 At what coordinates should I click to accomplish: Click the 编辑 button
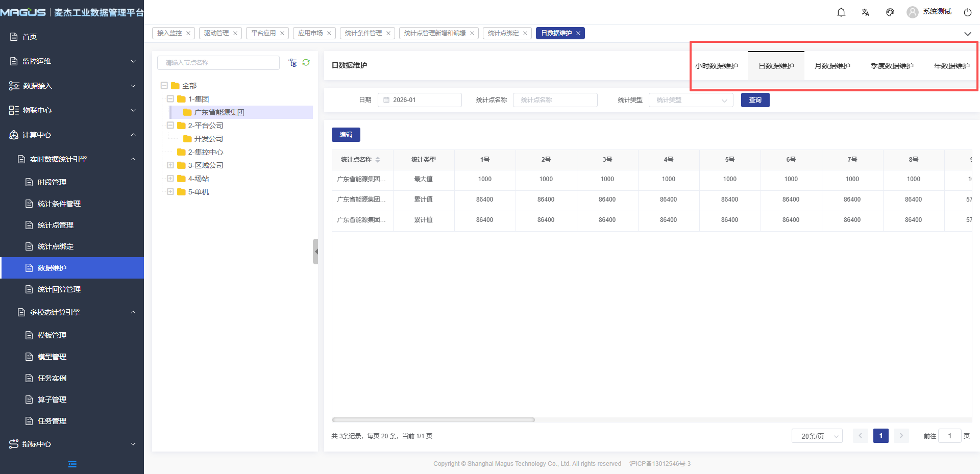[346, 135]
